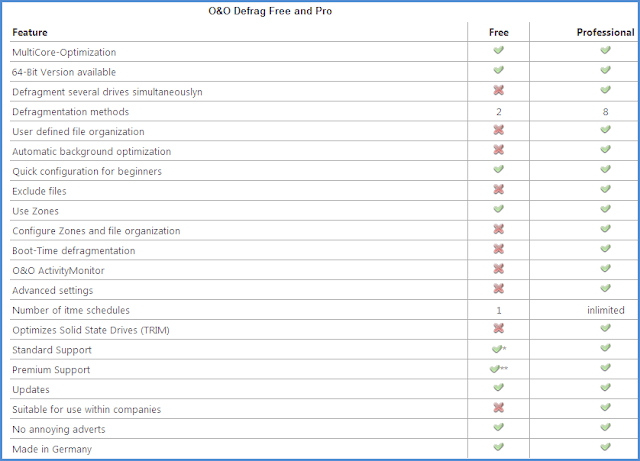The height and width of the screenshot is (461, 640).
Task: Click the value 8 for Defragmentation methods
Action: (x=605, y=112)
